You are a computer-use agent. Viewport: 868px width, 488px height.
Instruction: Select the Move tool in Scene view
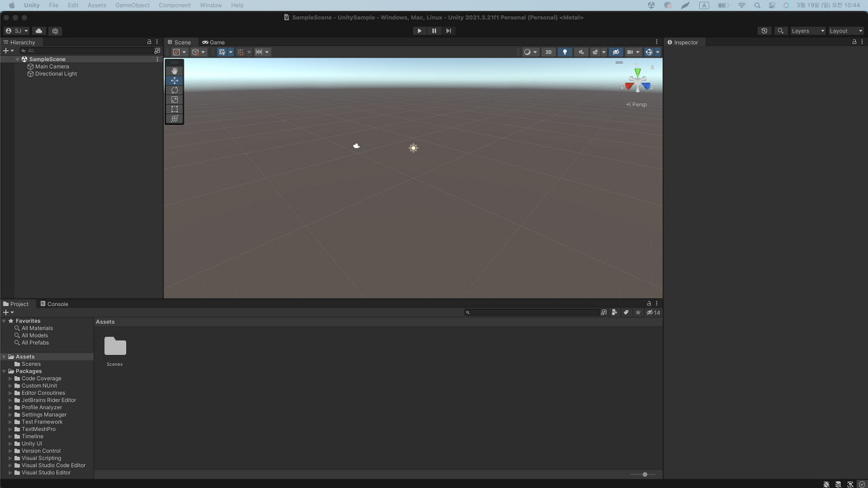(x=174, y=80)
